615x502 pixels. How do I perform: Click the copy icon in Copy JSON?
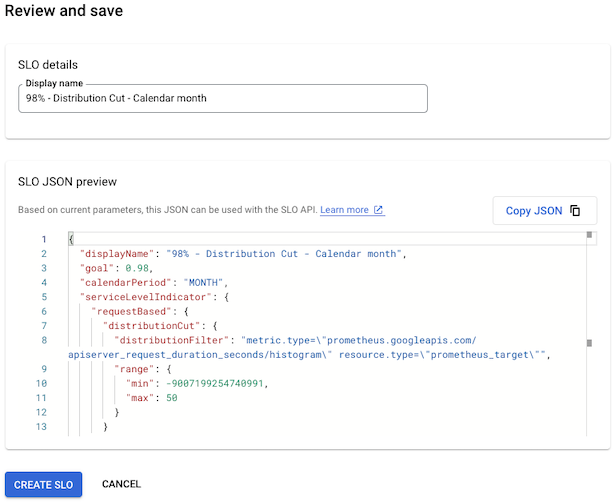tap(575, 211)
